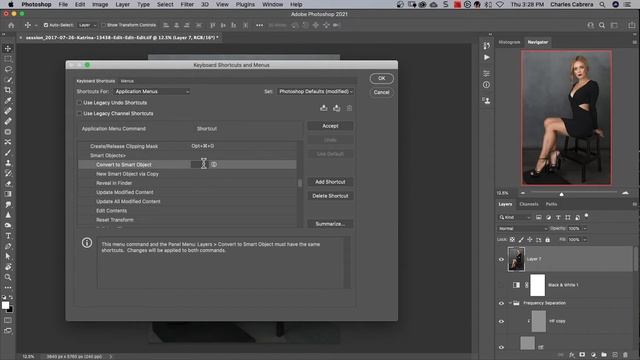
Task: Click the Cancel button
Action: pos(381,92)
